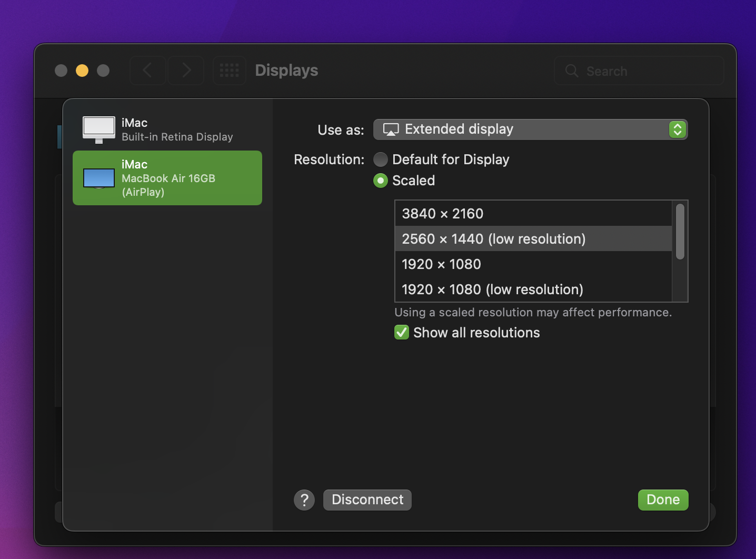The width and height of the screenshot is (756, 559).
Task: Click the built-in Retina Display monitor icon
Action: (x=98, y=128)
